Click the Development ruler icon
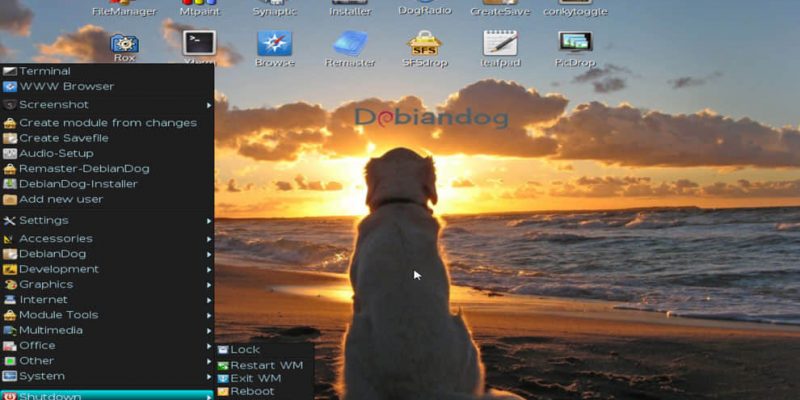800x400 pixels. pyautogui.click(x=10, y=269)
